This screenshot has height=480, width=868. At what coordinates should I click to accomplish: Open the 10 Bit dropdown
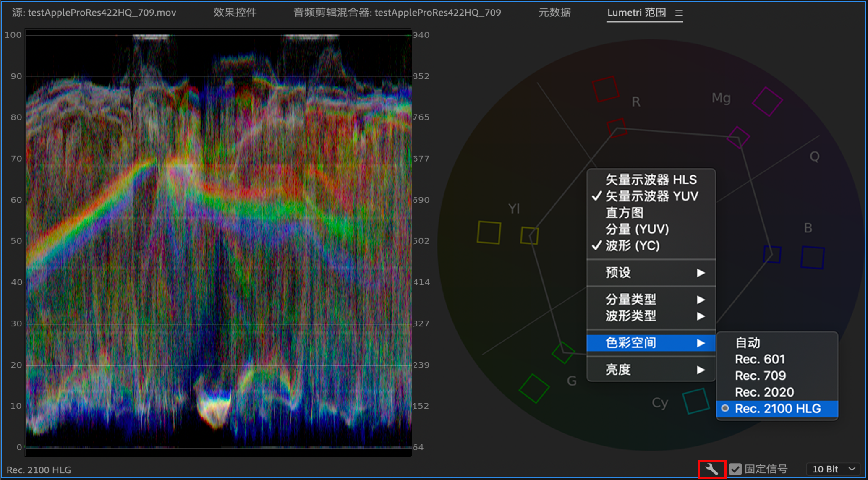[833, 469]
